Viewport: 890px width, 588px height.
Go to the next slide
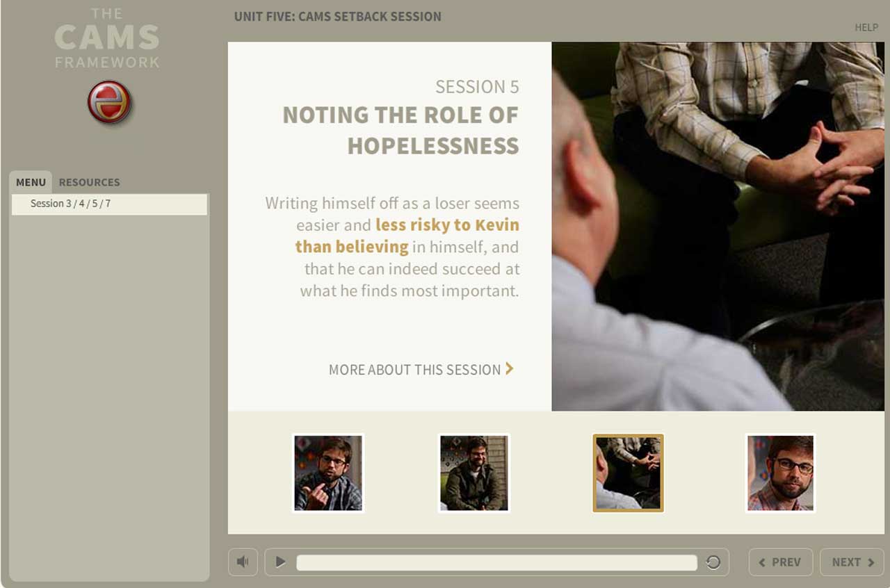pyautogui.click(x=852, y=562)
